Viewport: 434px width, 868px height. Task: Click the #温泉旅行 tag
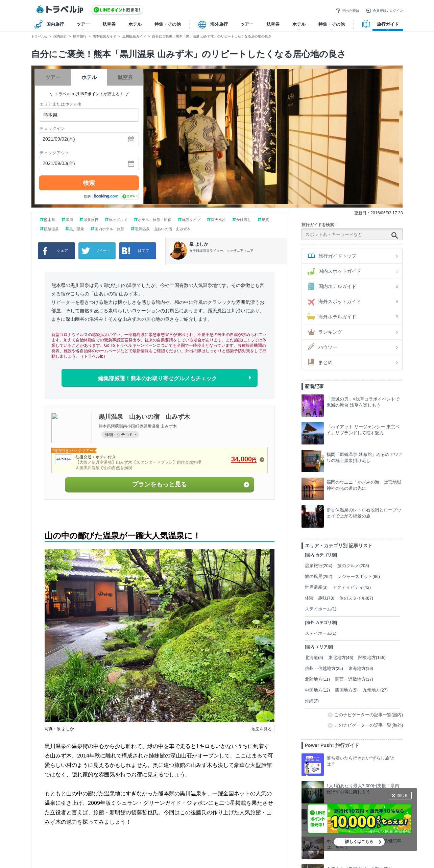[89, 220]
